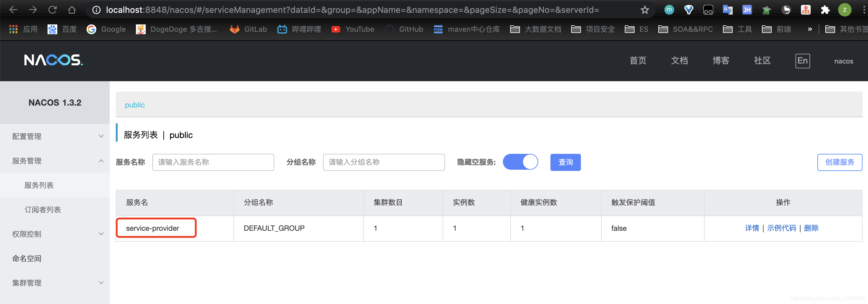Image resolution: width=868 pixels, height=304 pixels.
Task: Open the teal 'm' extension icon
Action: coord(669,10)
